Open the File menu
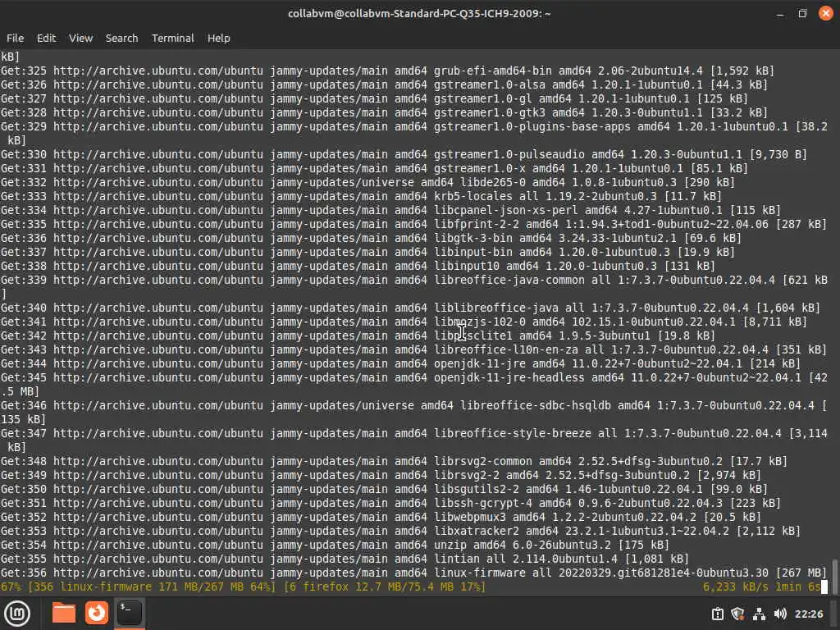This screenshot has width=840, height=630. pos(15,38)
